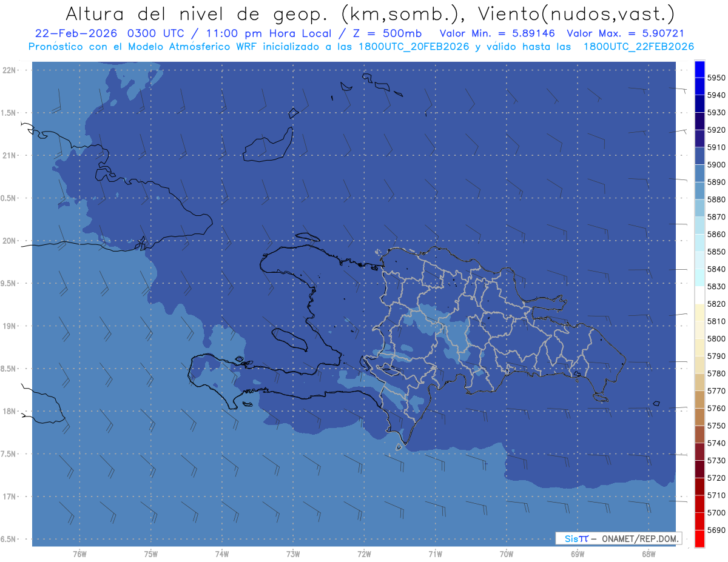This screenshot has height=562, width=728.
Task: Click the 6.5N latitude label
Action: click(8, 540)
